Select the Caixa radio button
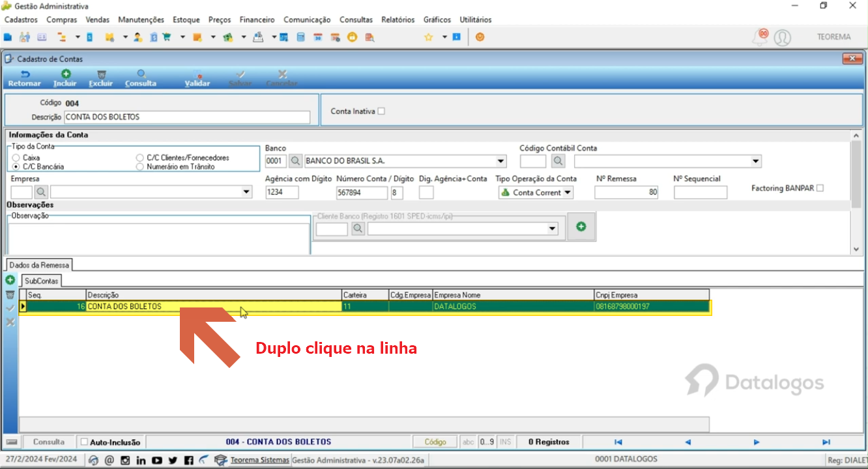868x469 pixels. tap(16, 158)
